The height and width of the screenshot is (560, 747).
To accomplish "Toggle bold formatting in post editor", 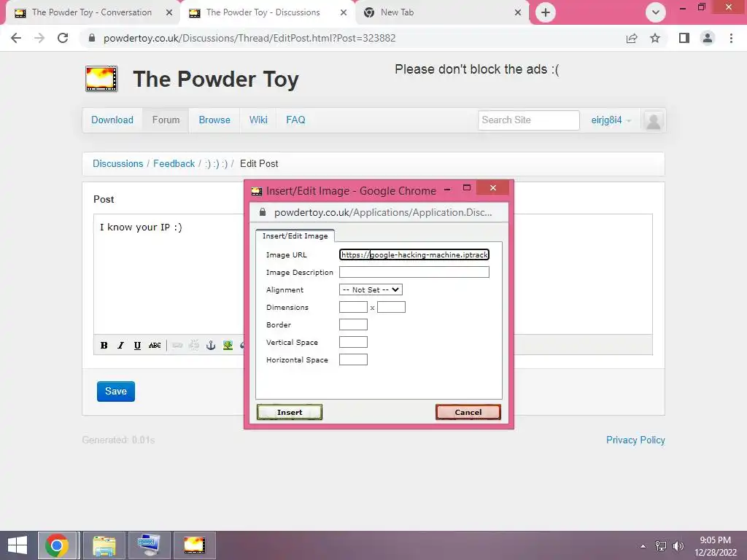I will click(104, 345).
